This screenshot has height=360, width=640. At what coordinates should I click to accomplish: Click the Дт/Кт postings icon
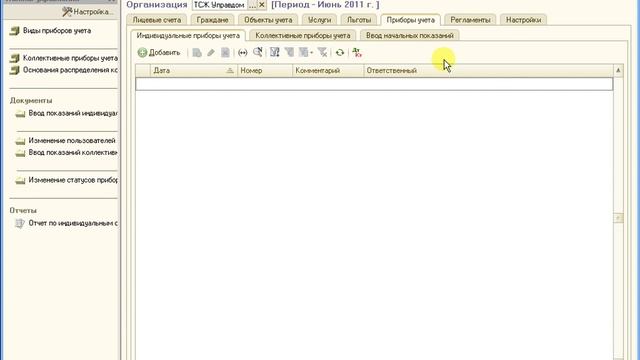tap(357, 52)
